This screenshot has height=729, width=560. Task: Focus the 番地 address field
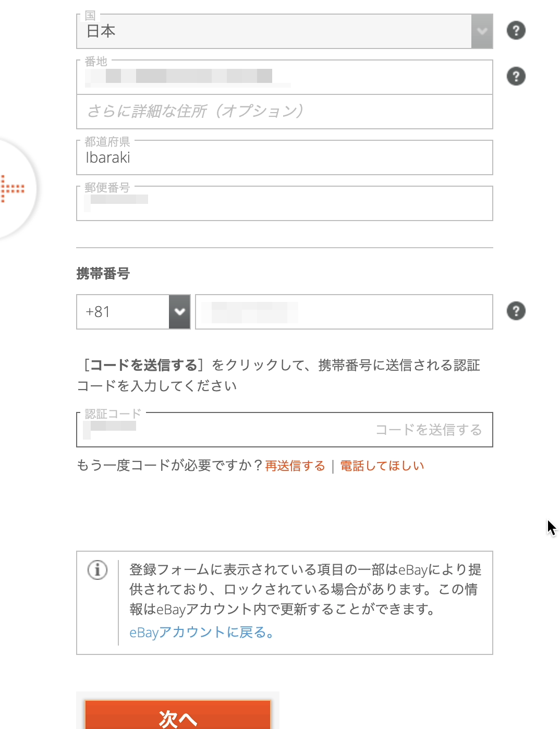coord(285,77)
